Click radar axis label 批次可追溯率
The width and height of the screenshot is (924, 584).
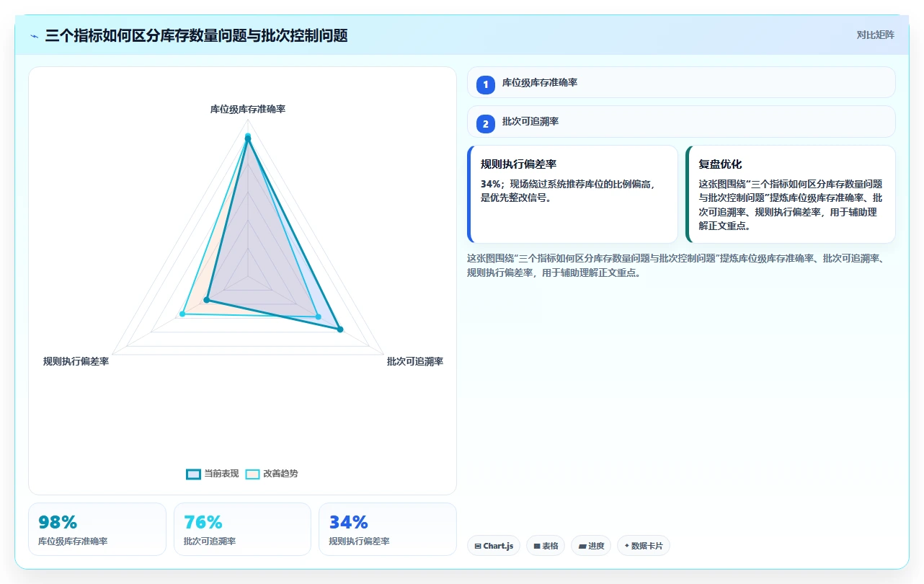[x=415, y=361]
